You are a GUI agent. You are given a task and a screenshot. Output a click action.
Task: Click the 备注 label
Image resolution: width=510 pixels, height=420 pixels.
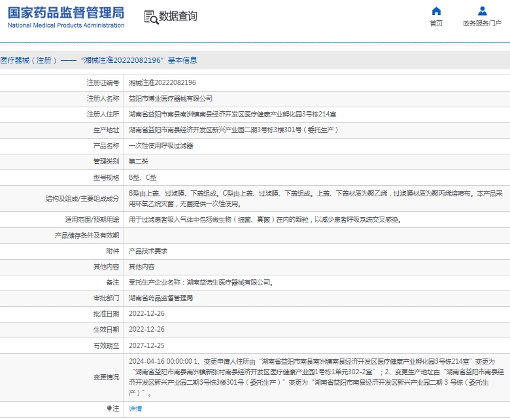click(x=113, y=283)
